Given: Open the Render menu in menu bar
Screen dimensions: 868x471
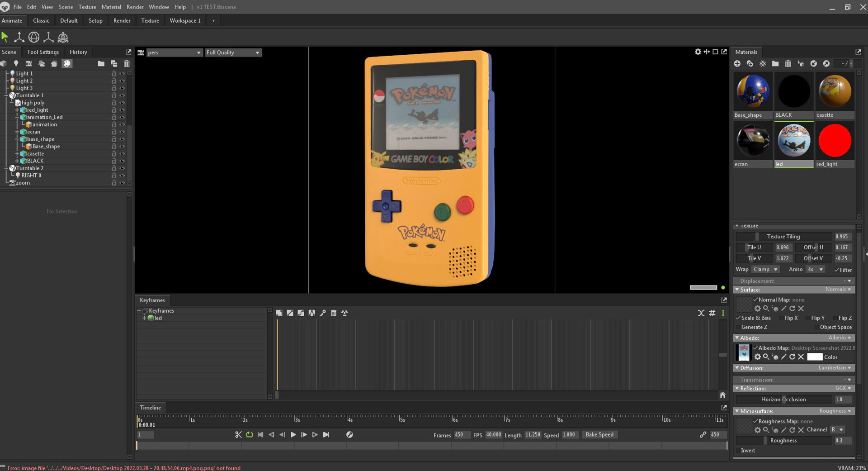Looking at the screenshot, I should 135,7.
